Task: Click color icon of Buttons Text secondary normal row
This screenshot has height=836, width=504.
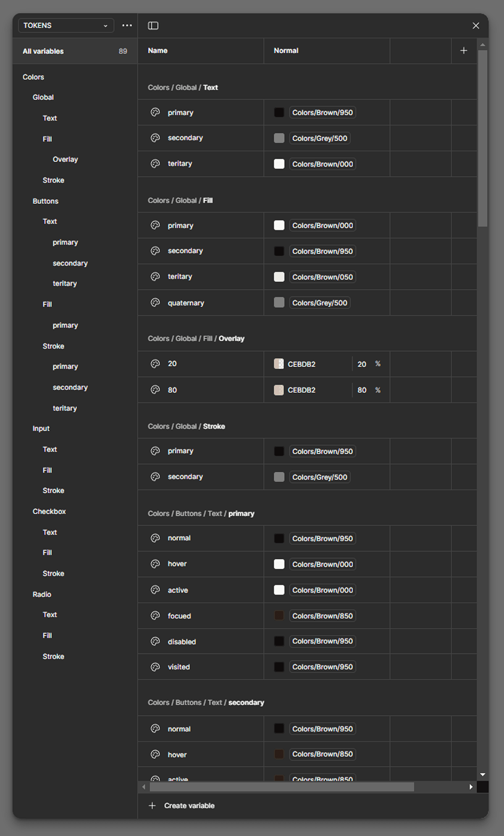Action: coord(155,728)
